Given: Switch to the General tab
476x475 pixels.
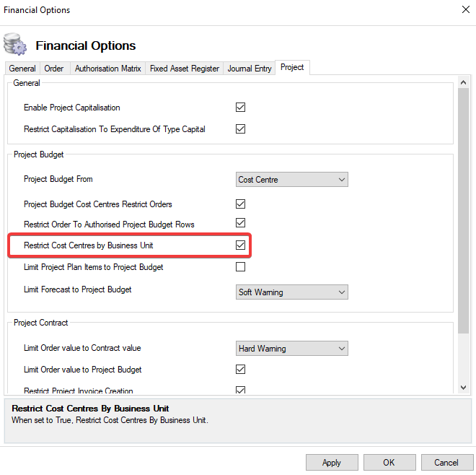Looking at the screenshot, I should coord(22,69).
